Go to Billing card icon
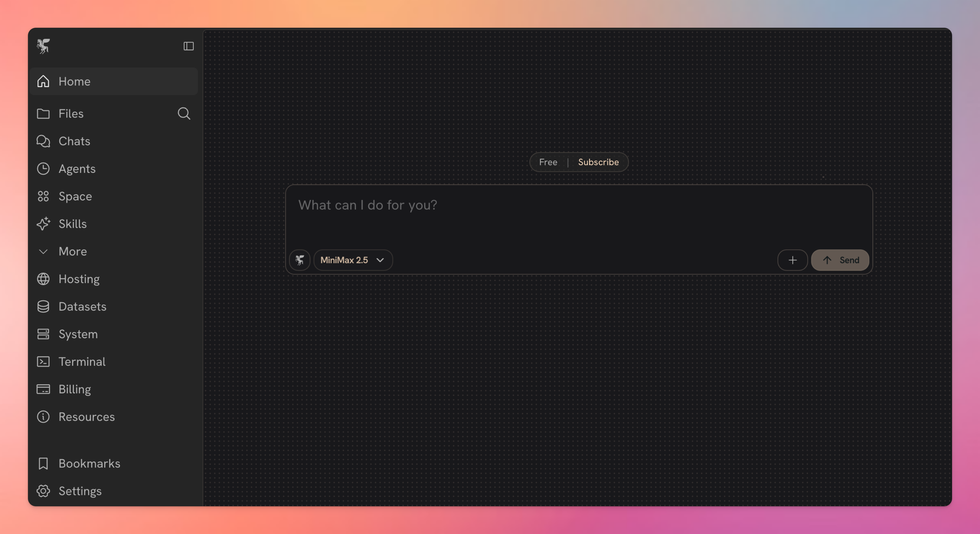Image resolution: width=980 pixels, height=534 pixels. click(43, 389)
